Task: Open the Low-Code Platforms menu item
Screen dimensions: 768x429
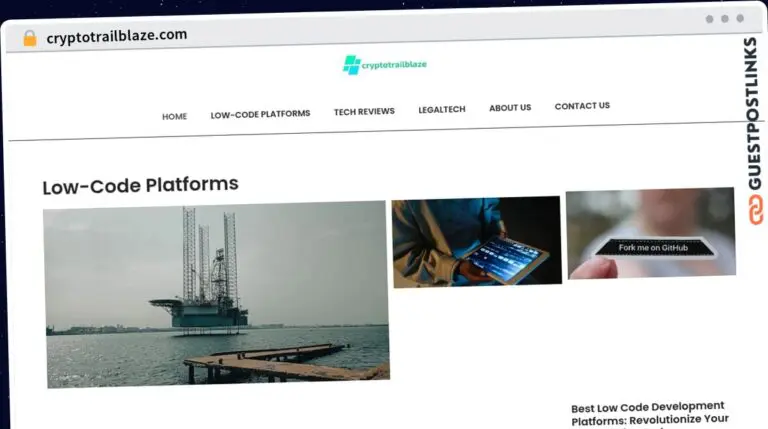Action: (260, 114)
